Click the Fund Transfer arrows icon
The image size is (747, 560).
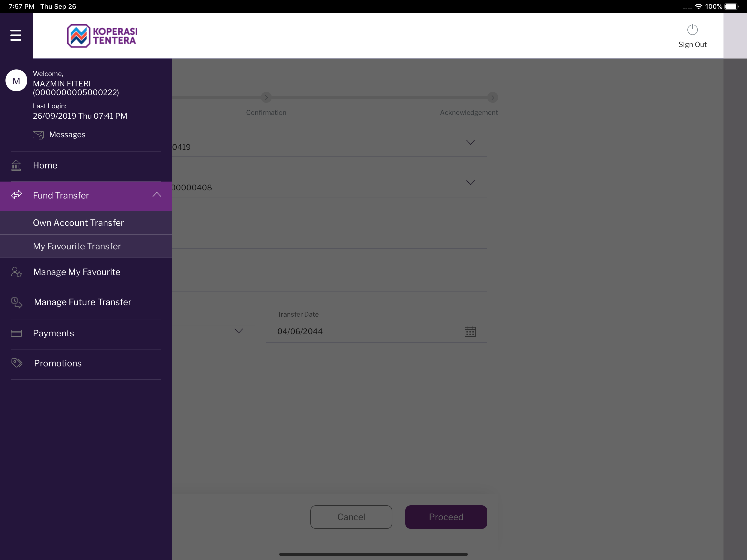tap(16, 195)
